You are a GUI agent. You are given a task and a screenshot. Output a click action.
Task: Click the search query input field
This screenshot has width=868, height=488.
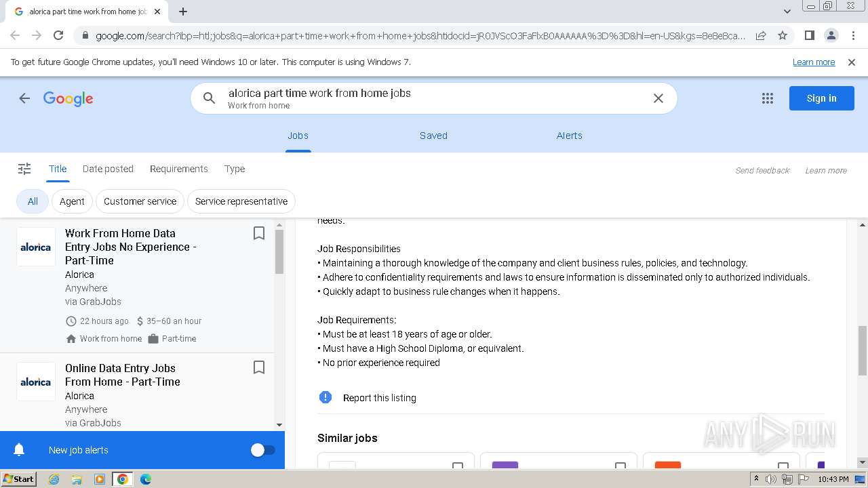pos(434,98)
